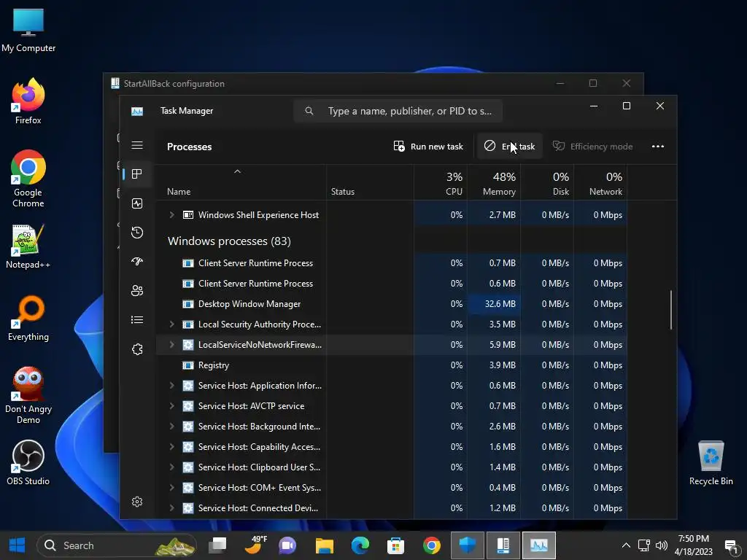The width and height of the screenshot is (747, 560).
Task: Select Don't Angry Demo desktop shortcut
Action: (x=28, y=395)
